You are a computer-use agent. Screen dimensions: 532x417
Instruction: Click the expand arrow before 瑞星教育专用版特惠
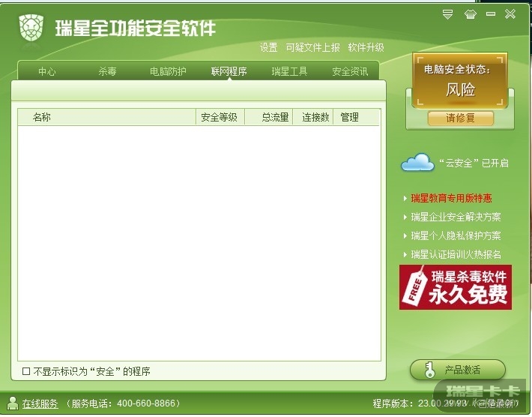405,198
